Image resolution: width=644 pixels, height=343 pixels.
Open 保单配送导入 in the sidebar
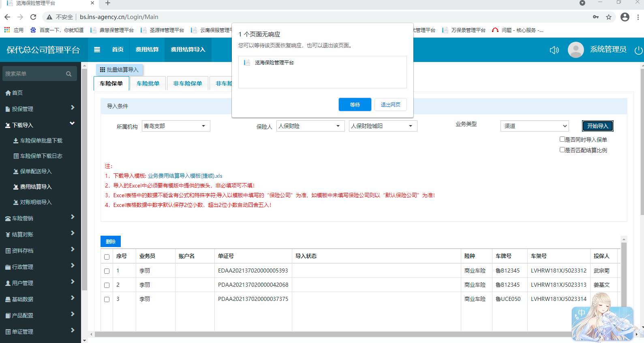[36, 171]
